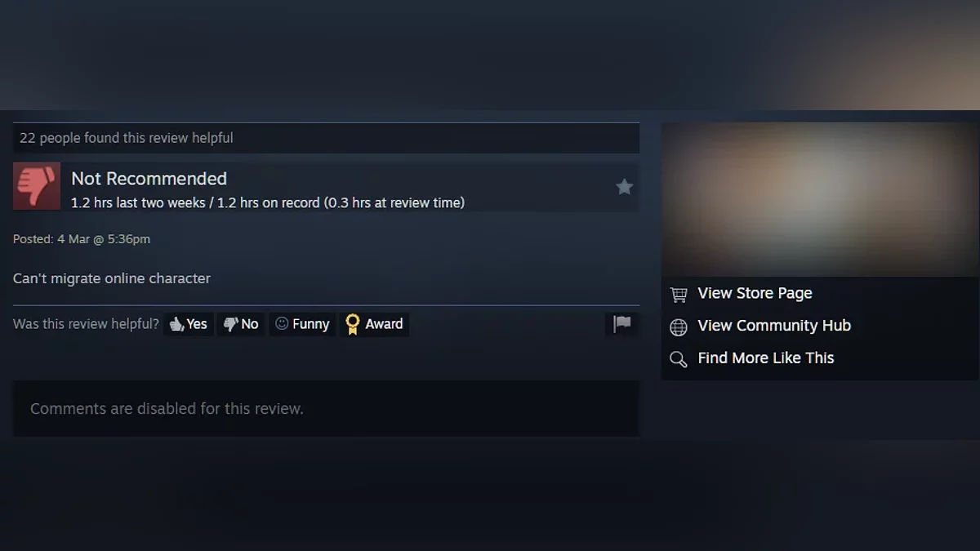This screenshot has width=980, height=551.
Task: Mark this review as Funny
Action: (x=302, y=324)
